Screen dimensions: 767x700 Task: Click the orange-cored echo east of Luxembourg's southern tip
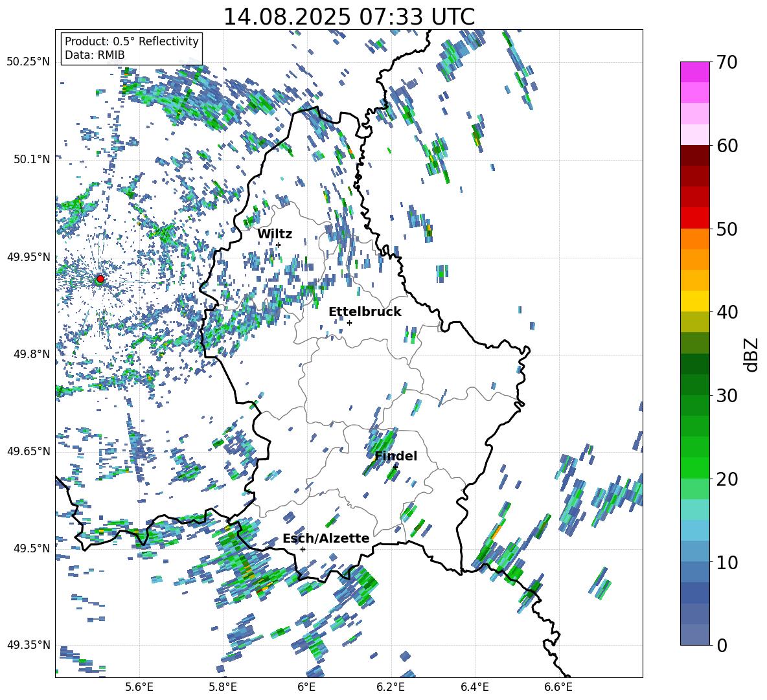pyautogui.click(x=496, y=532)
